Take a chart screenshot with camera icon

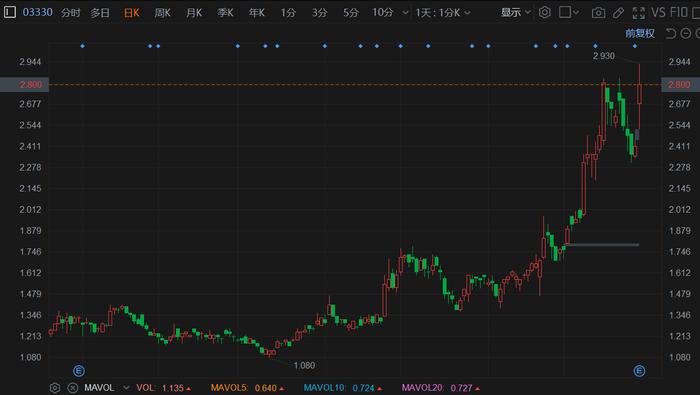point(598,13)
